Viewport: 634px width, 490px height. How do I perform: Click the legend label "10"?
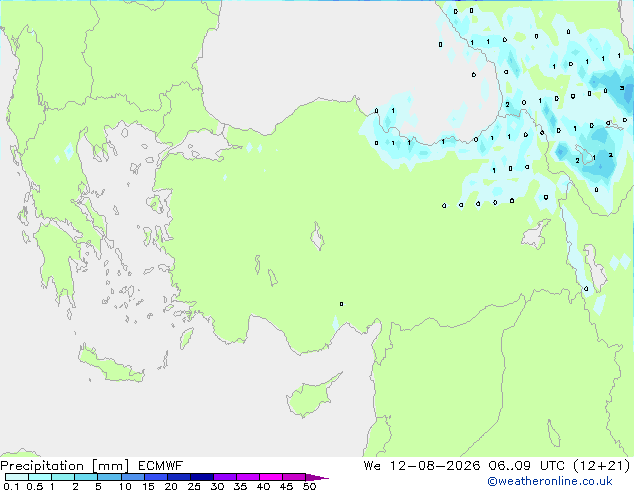click(x=125, y=486)
